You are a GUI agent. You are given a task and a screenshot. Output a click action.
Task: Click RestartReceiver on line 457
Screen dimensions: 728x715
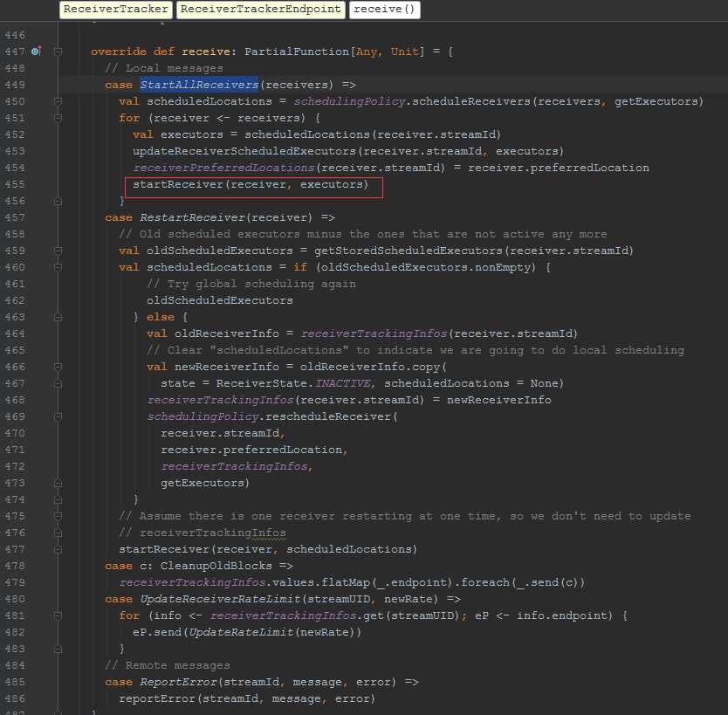point(192,217)
